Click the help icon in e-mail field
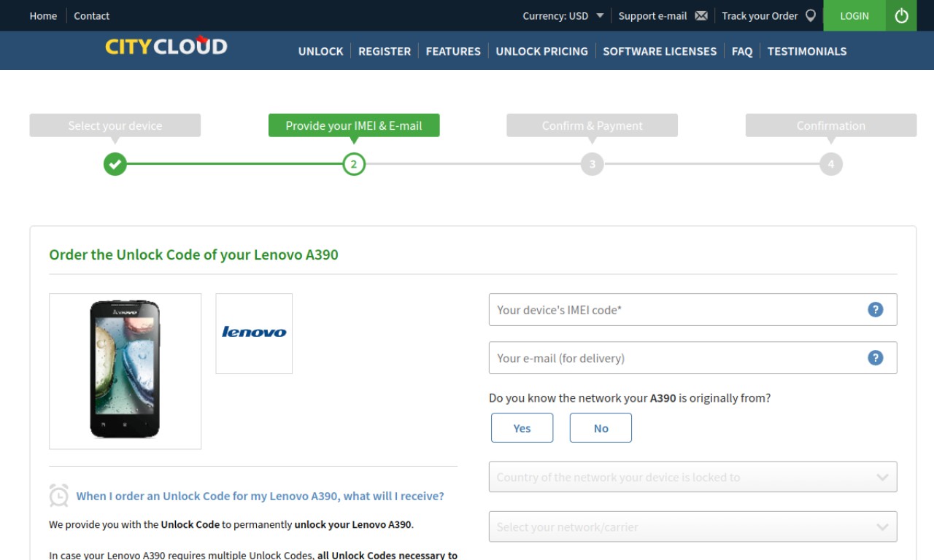934x560 pixels. click(x=876, y=358)
